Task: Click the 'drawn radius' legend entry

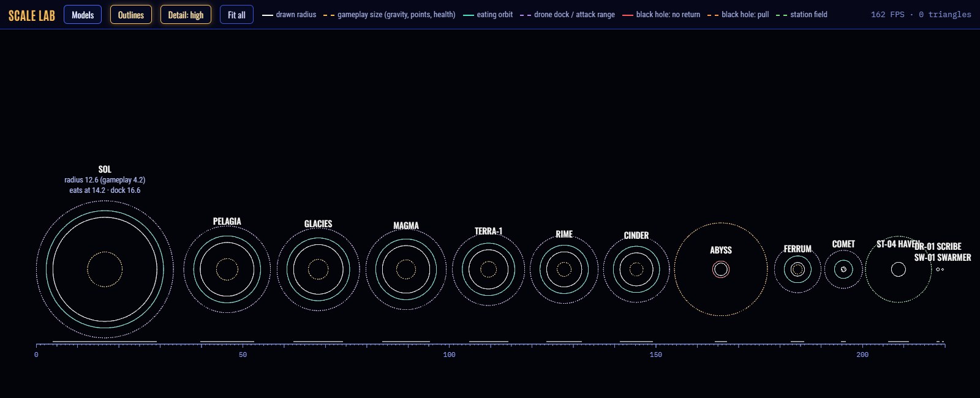Action: coord(289,15)
